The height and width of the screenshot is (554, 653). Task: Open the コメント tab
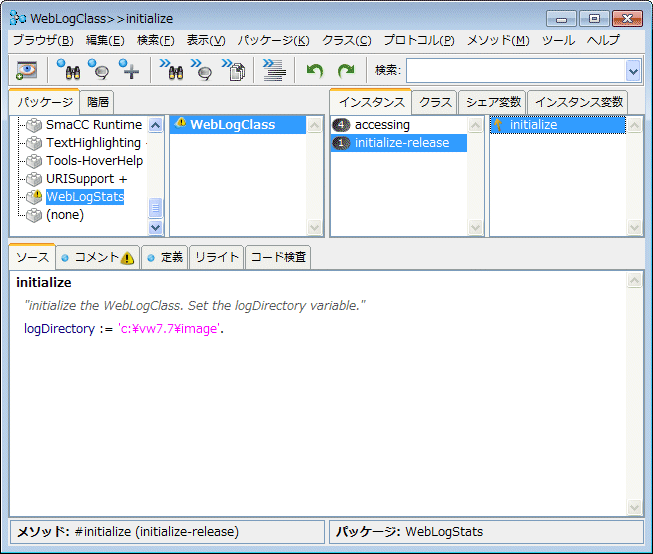pos(96,257)
